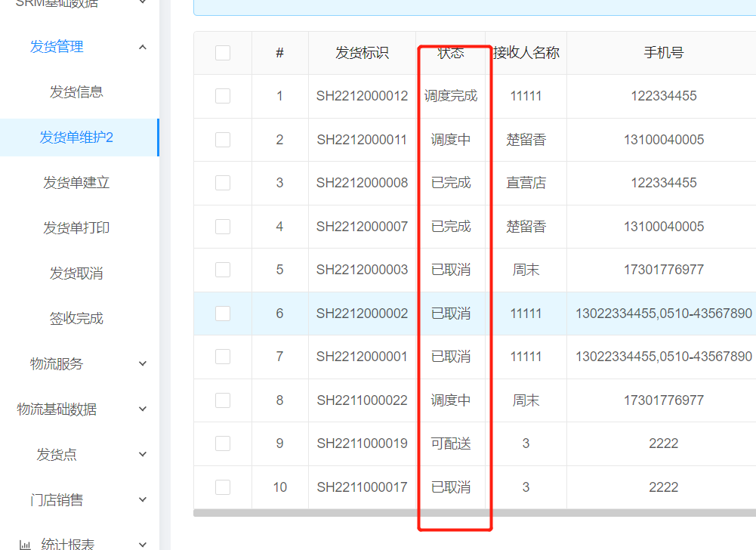Click receiver name 直营店
Viewport: 756px width, 550px height.
tap(526, 183)
